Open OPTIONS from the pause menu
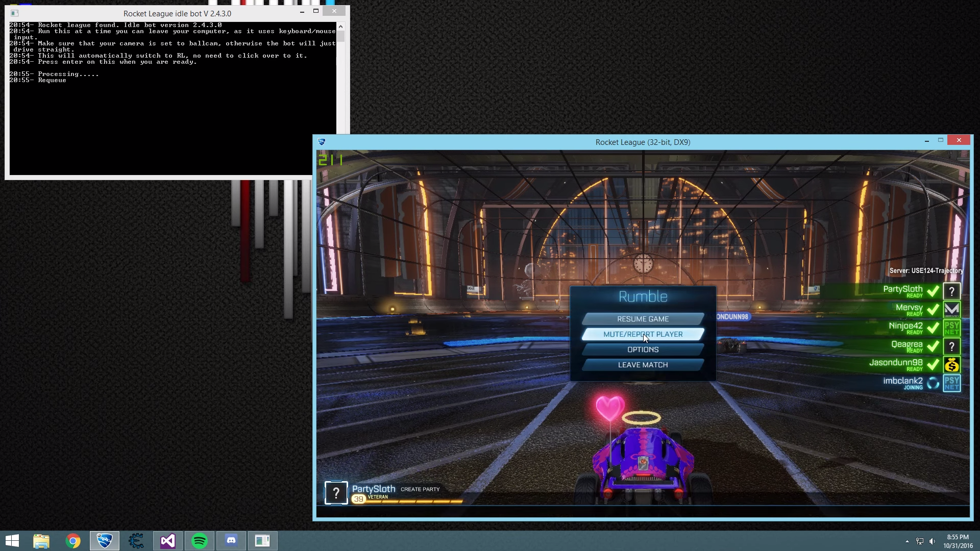This screenshot has width=980, height=551. [x=643, y=349]
